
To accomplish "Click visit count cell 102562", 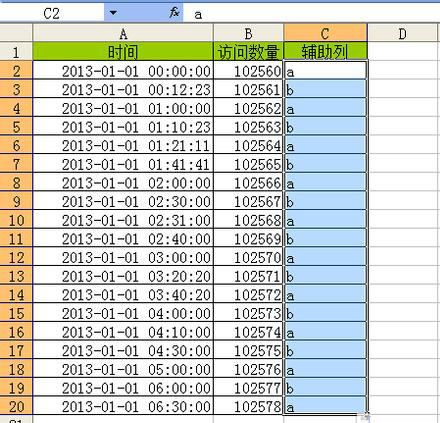I will [x=248, y=108].
